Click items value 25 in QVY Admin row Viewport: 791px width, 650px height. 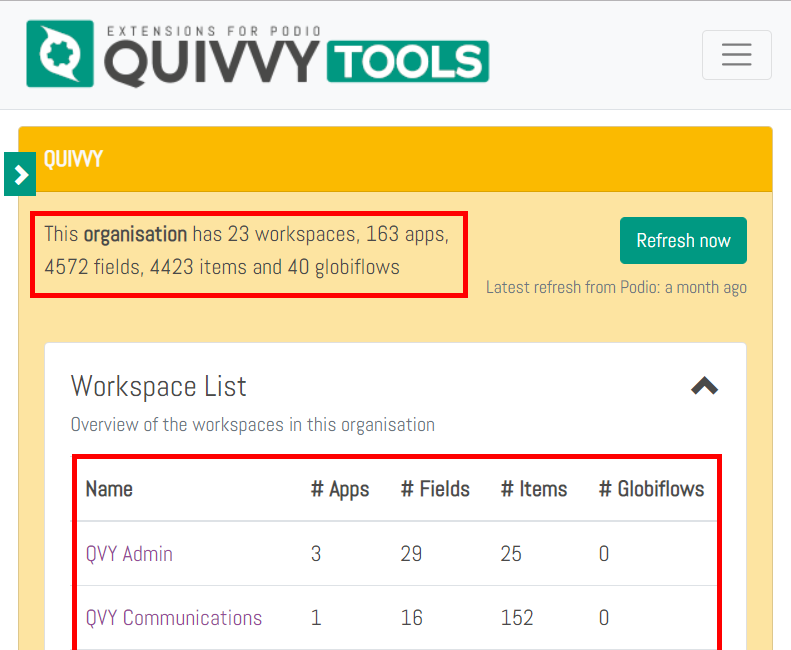click(511, 554)
